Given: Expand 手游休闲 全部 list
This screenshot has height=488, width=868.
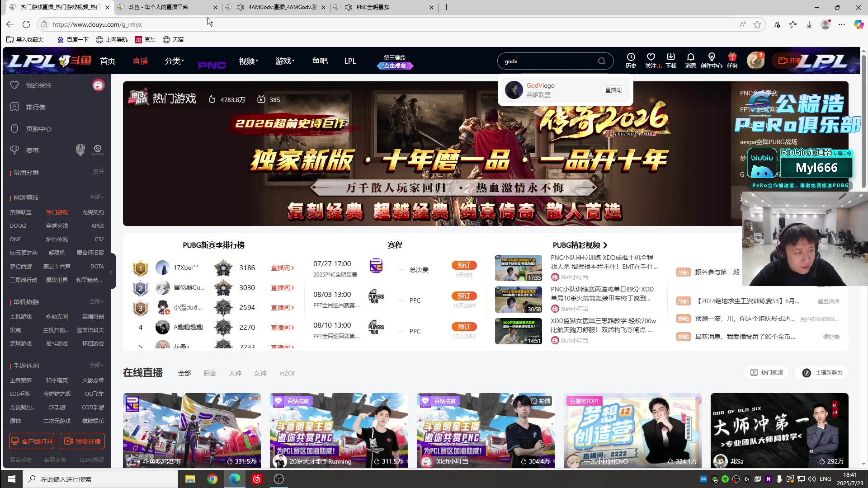Looking at the screenshot, I should click(96, 365).
